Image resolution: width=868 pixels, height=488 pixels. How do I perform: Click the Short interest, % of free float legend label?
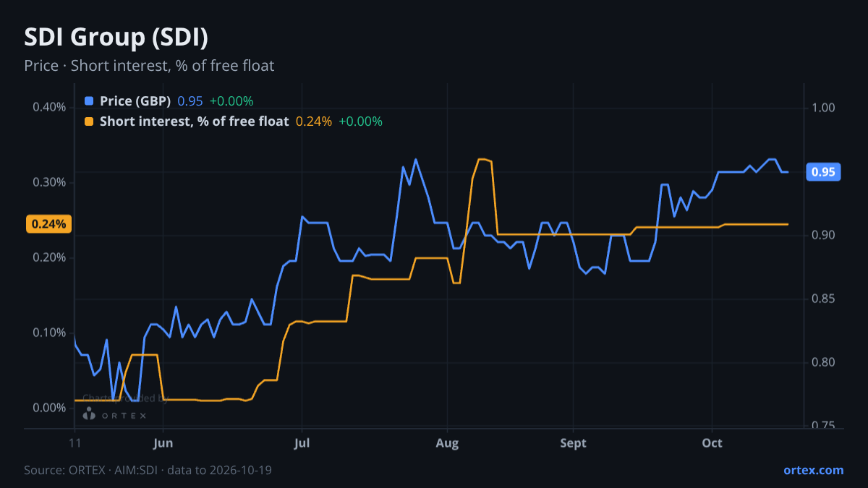click(194, 121)
